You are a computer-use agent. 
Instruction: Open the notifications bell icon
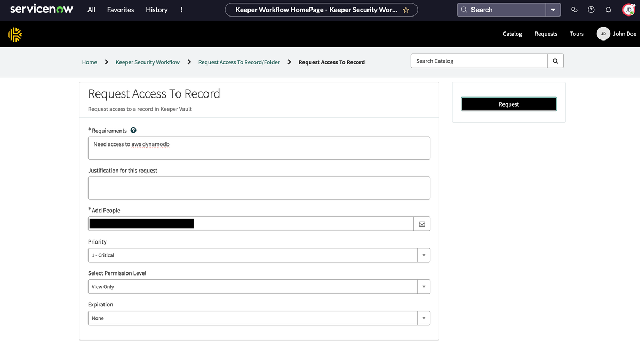608,10
